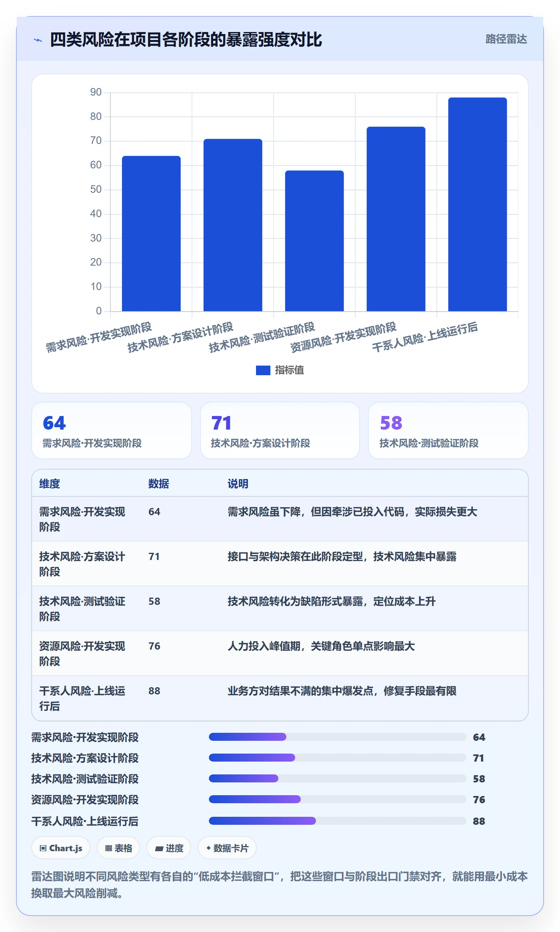560x932 pixels.
Task: Toggle the 指标值 legend color swatch
Action: pyautogui.click(x=263, y=370)
